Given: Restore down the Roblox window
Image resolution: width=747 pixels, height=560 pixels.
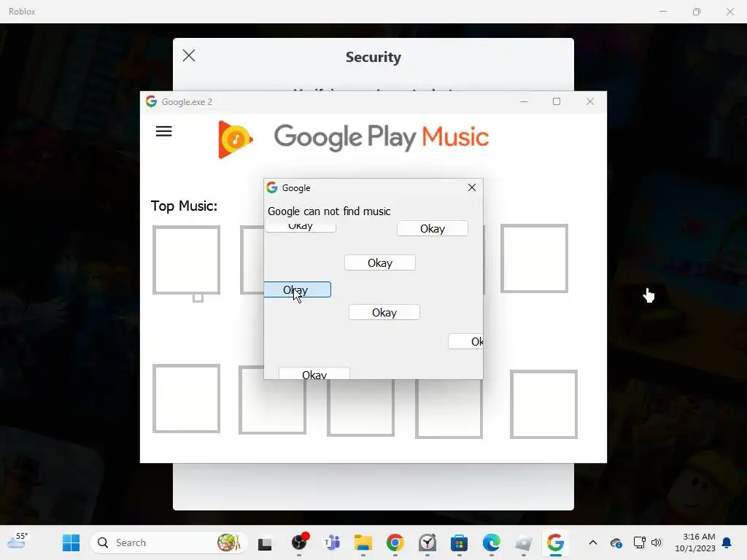Looking at the screenshot, I should (x=697, y=12).
